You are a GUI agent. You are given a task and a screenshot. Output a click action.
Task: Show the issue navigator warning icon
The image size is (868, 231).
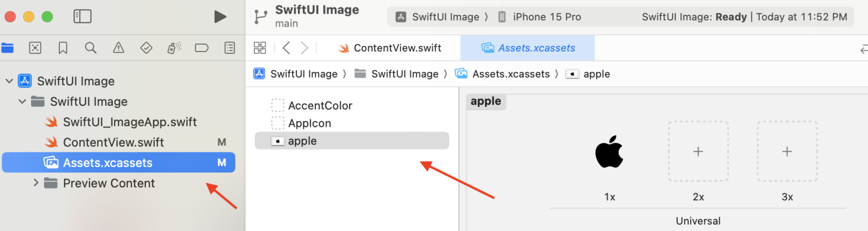[118, 48]
